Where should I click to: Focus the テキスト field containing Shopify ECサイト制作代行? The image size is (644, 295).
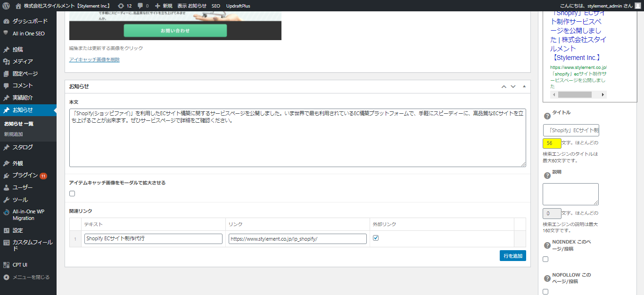click(x=153, y=239)
